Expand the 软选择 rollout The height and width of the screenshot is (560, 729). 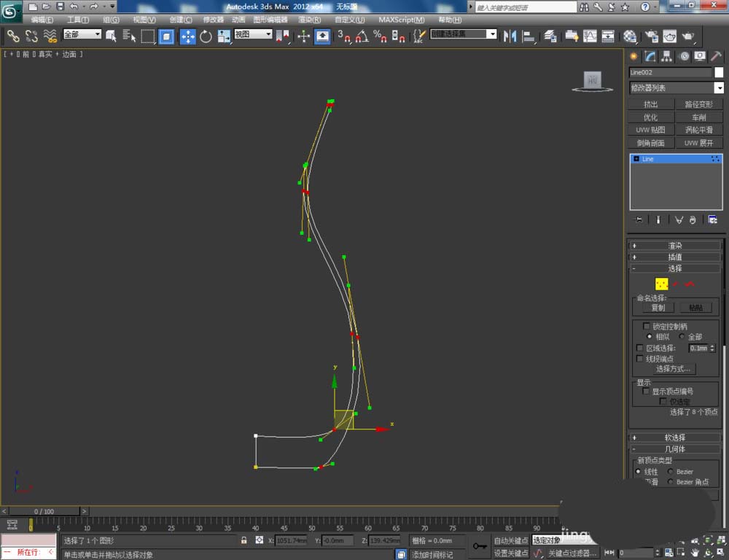675,437
